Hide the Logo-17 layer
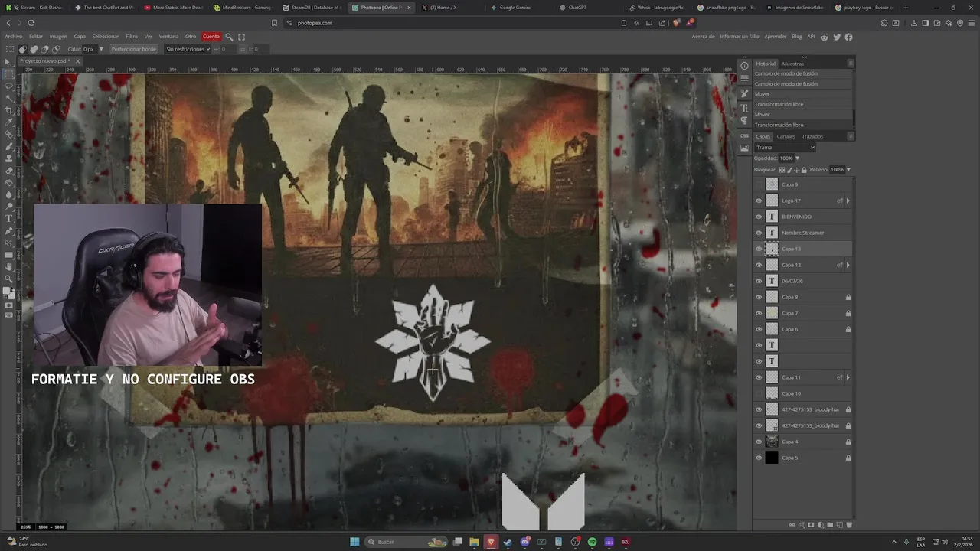Image resolution: width=980 pixels, height=551 pixels. [x=759, y=201]
